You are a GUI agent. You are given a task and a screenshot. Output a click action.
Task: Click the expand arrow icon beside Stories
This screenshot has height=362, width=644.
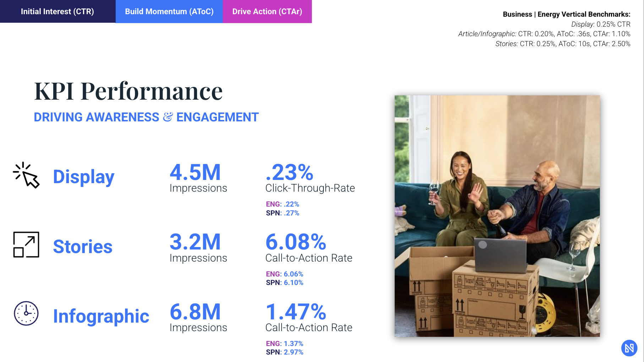[26, 245]
